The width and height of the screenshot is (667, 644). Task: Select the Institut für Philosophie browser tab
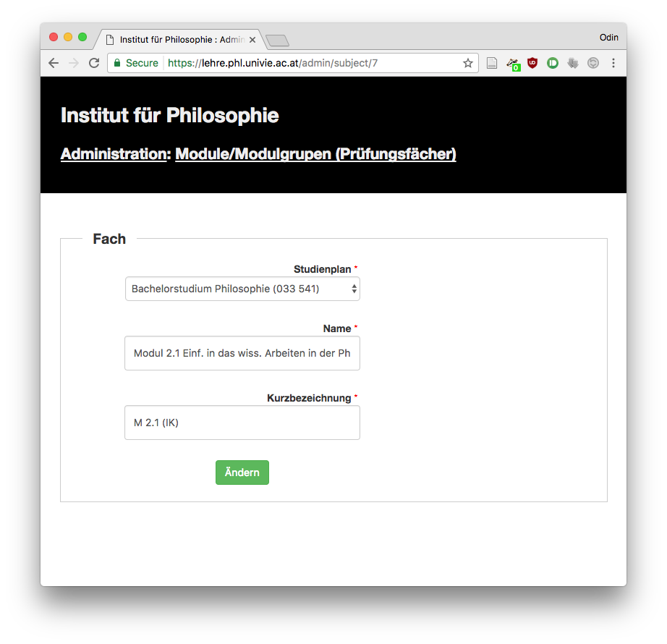tap(177, 39)
